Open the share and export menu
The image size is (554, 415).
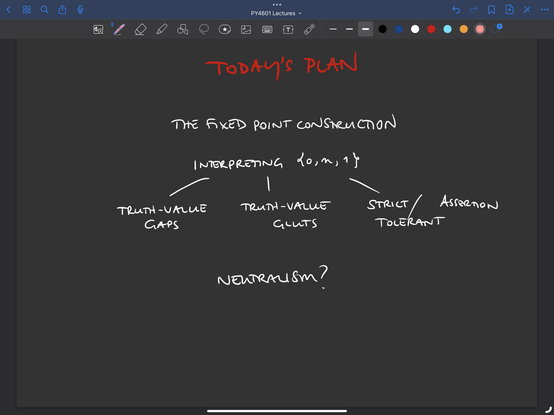coord(62,10)
